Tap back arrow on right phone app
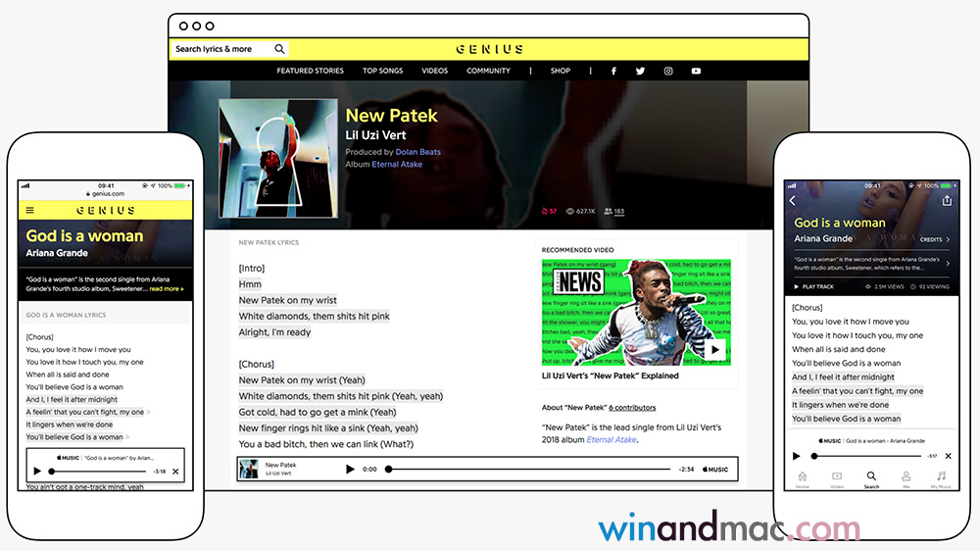Viewport: 980px width, 551px height. pos(793,201)
